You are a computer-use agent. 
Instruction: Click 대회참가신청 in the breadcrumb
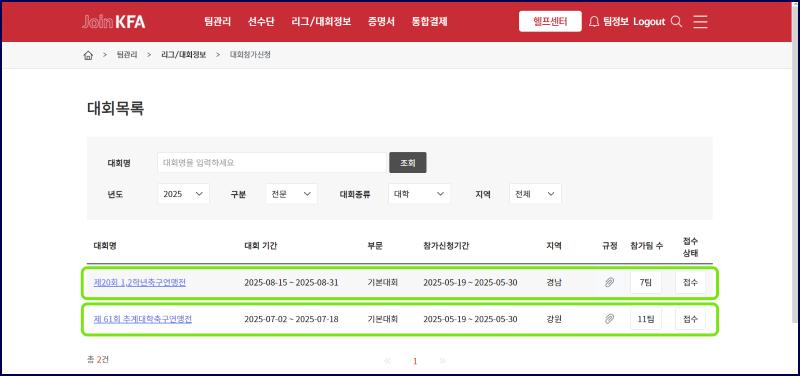250,55
